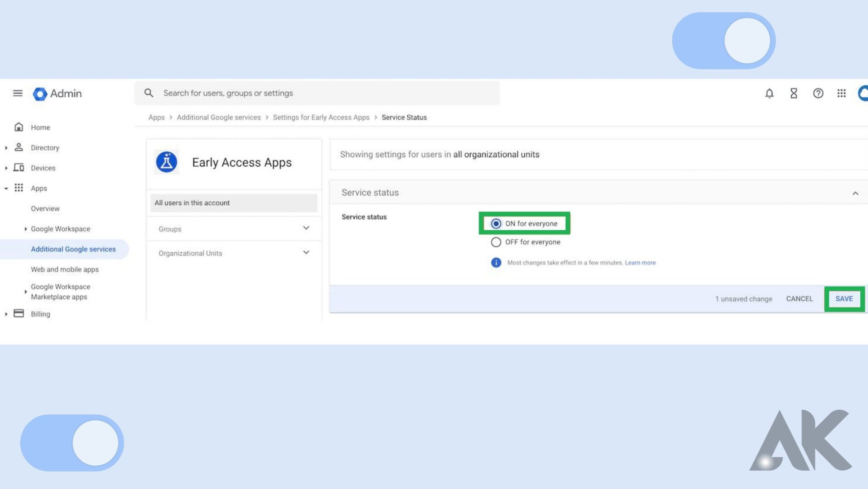Image resolution: width=868 pixels, height=489 pixels.
Task: Open the Google apps grid launcher
Action: pos(842,93)
